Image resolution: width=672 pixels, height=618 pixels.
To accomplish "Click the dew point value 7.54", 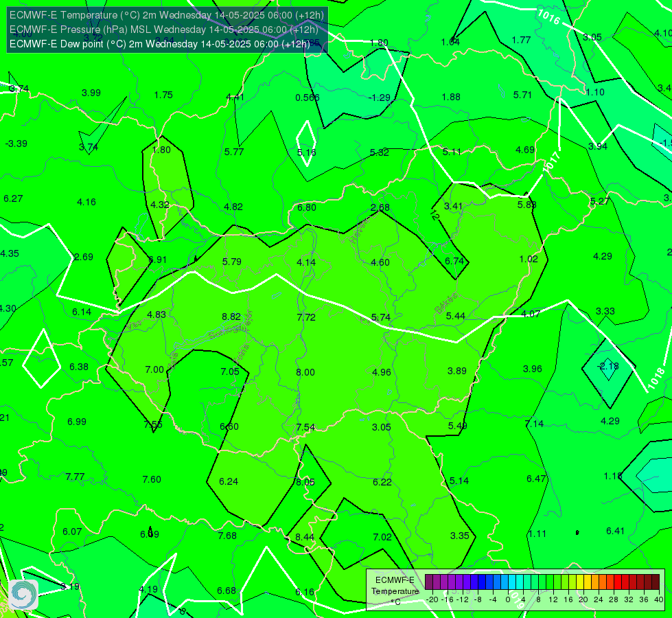I will [305, 427].
